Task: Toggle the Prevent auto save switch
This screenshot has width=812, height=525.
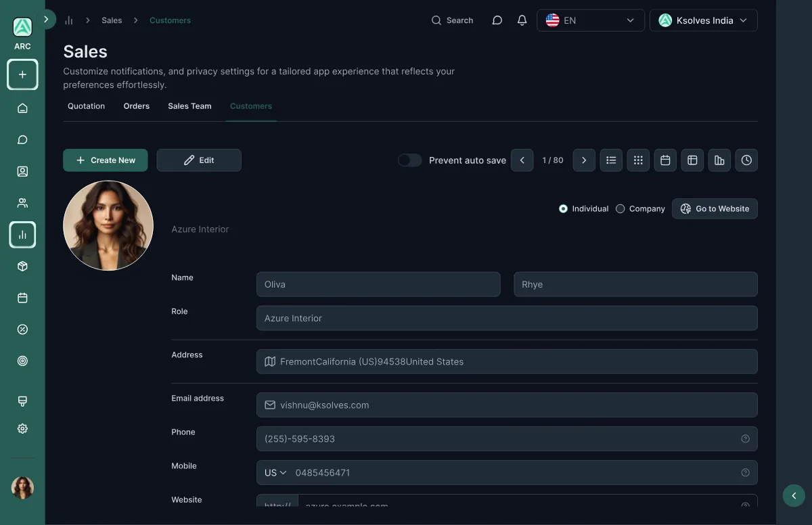Action: click(x=409, y=160)
